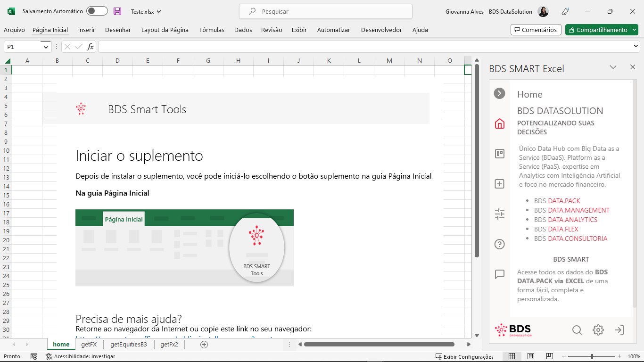644x362 pixels.
Task: Click the search magnifier icon in the BDS pane
Action: (x=577, y=330)
